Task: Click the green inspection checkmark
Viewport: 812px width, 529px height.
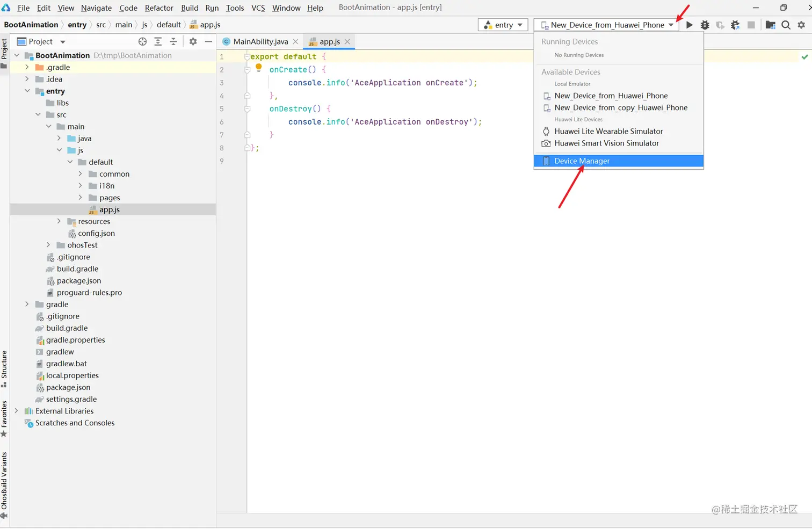Action: (x=804, y=56)
